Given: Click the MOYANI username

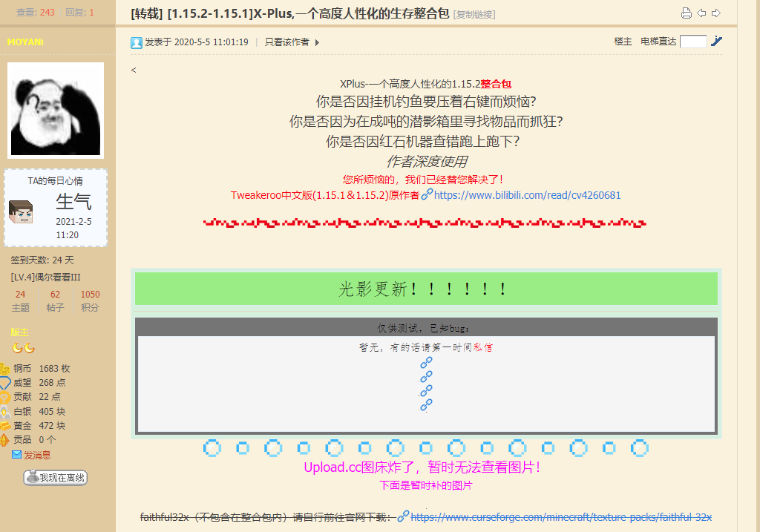Looking at the screenshot, I should [x=26, y=42].
